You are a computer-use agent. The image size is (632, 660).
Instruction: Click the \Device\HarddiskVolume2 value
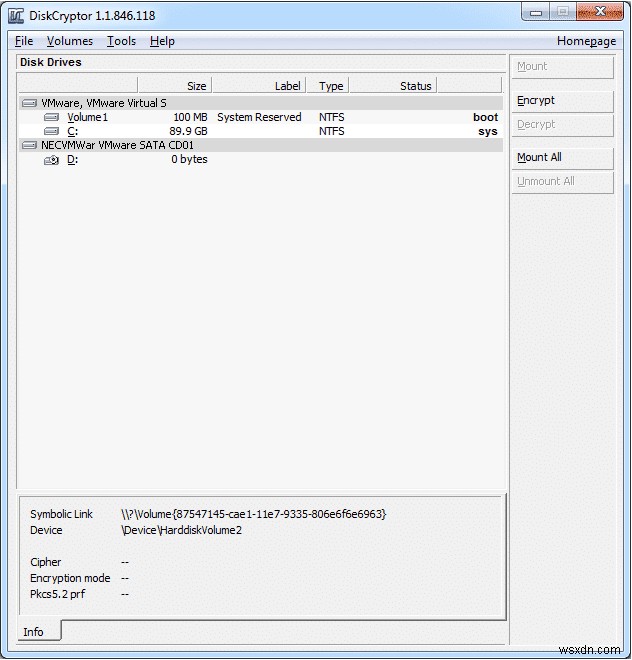coord(181,530)
